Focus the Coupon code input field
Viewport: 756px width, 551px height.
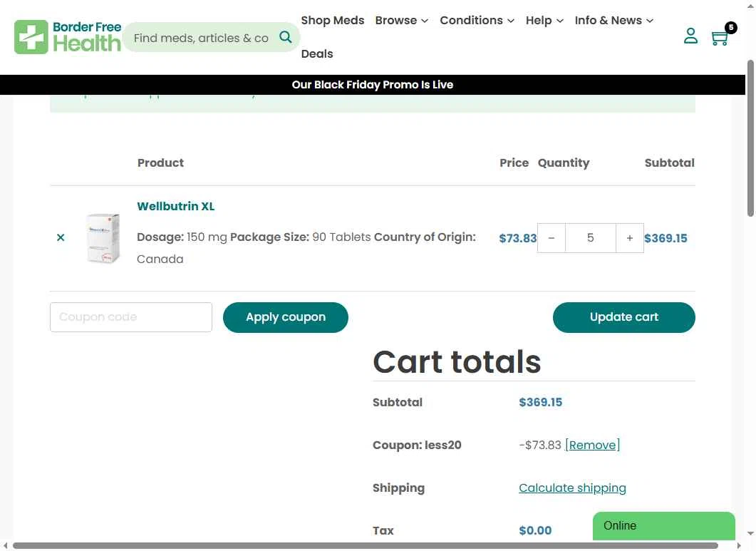131,317
